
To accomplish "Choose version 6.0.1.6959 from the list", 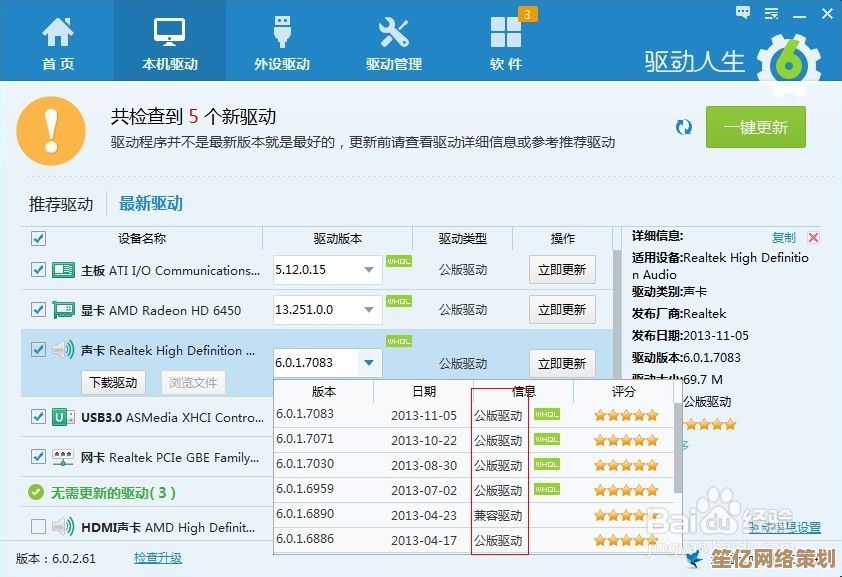I will click(304, 488).
